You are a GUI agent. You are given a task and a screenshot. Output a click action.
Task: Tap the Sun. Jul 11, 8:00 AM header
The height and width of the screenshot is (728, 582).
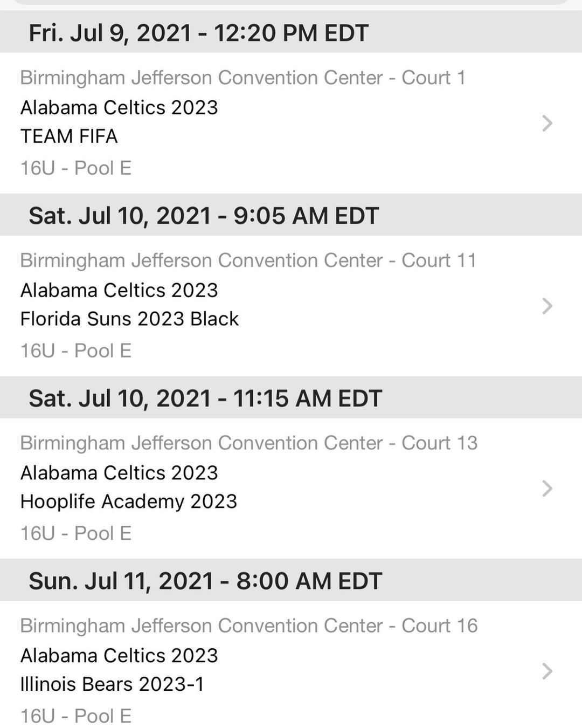pyautogui.click(x=205, y=581)
